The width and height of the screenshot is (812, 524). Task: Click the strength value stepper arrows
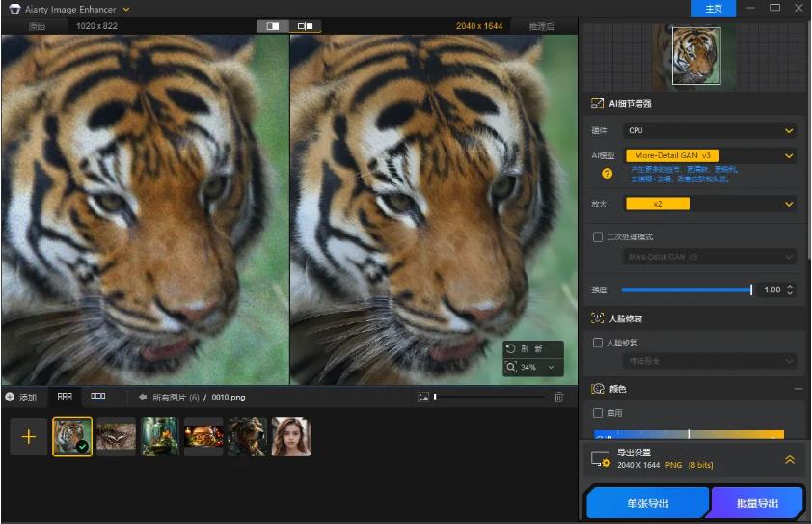790,290
